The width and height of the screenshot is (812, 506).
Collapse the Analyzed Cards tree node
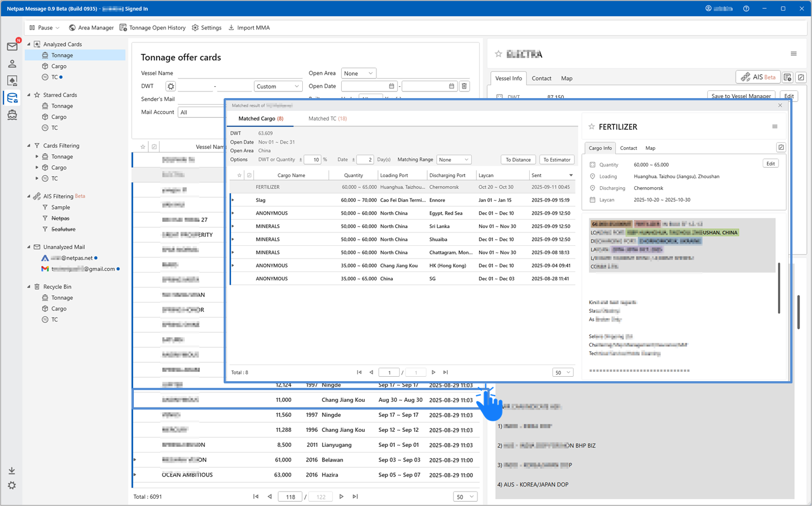coord(29,44)
